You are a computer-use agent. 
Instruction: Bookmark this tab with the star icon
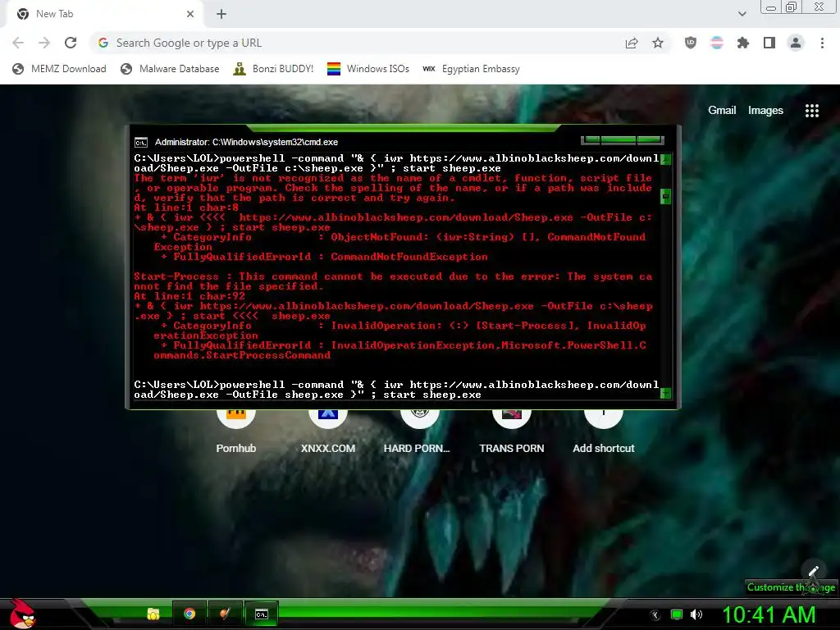pyautogui.click(x=658, y=43)
